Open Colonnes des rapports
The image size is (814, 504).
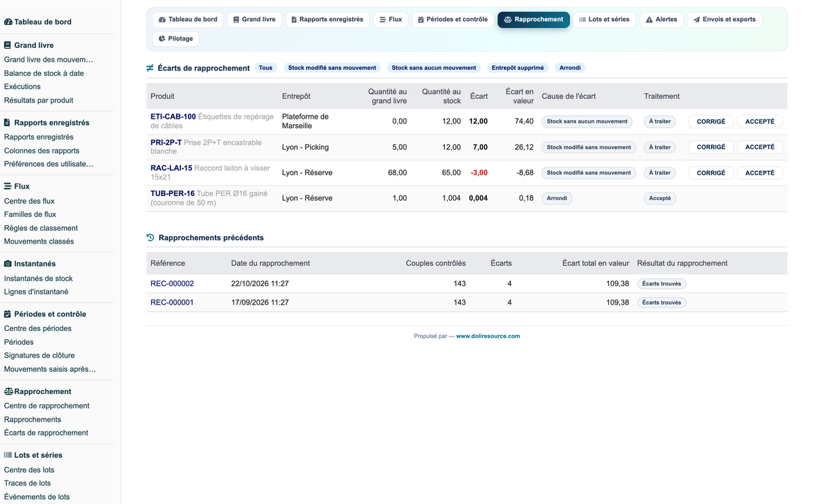[x=41, y=151]
